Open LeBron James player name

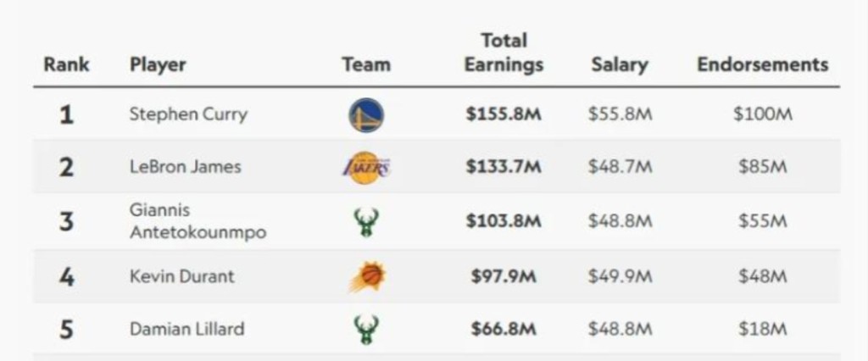coord(186,167)
